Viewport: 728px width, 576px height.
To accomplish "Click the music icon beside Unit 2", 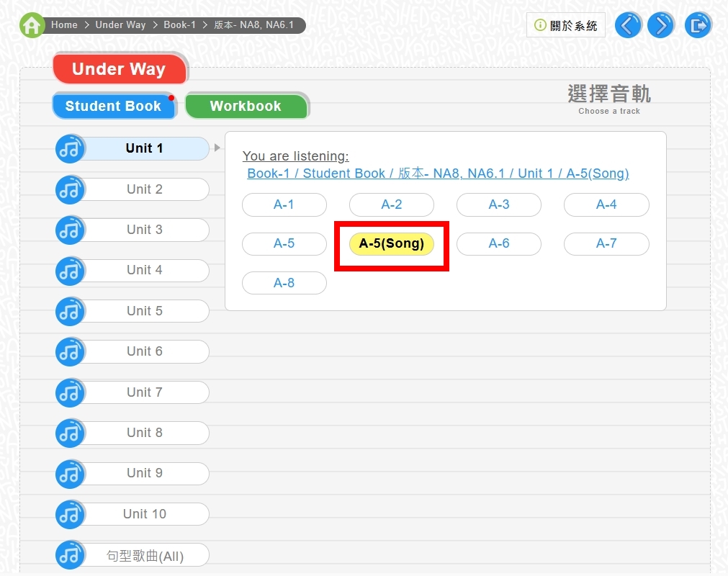I will [x=70, y=189].
